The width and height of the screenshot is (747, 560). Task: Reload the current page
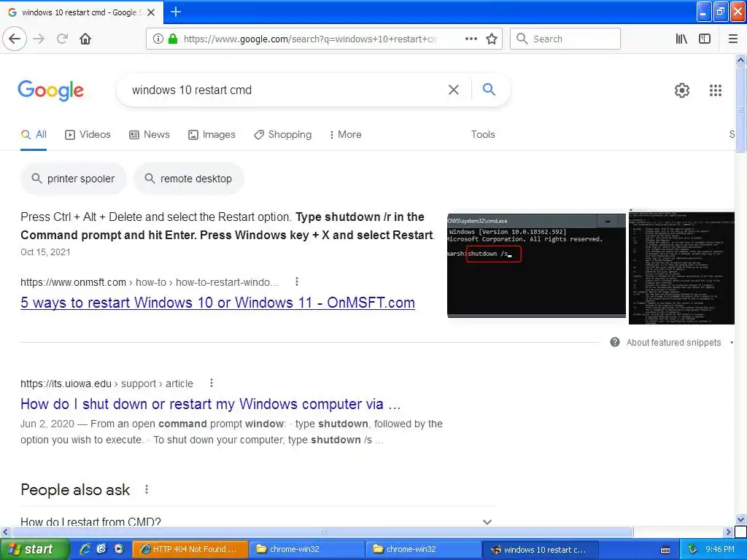(x=62, y=39)
